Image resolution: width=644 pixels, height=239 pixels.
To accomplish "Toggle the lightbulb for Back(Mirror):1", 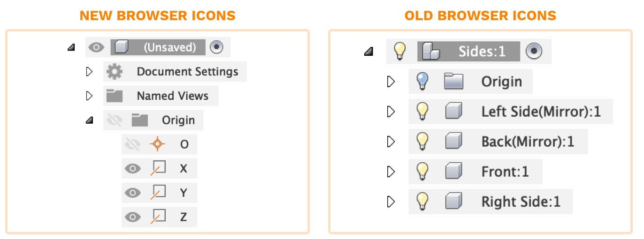I will point(423,142).
